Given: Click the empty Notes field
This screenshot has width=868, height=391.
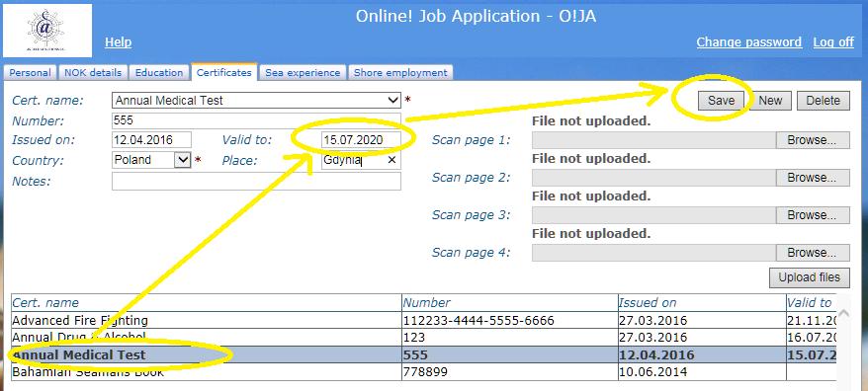Looking at the screenshot, I should pyautogui.click(x=256, y=181).
